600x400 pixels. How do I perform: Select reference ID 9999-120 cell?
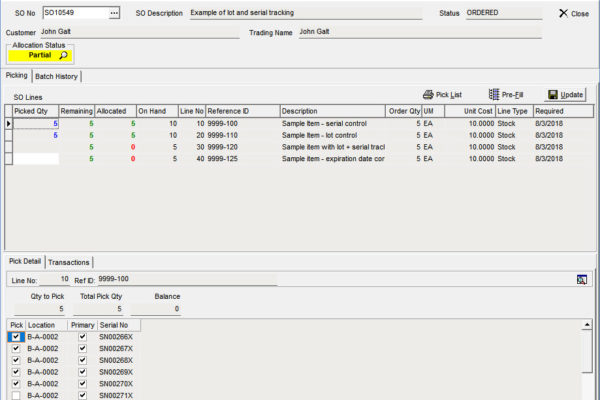(x=243, y=147)
